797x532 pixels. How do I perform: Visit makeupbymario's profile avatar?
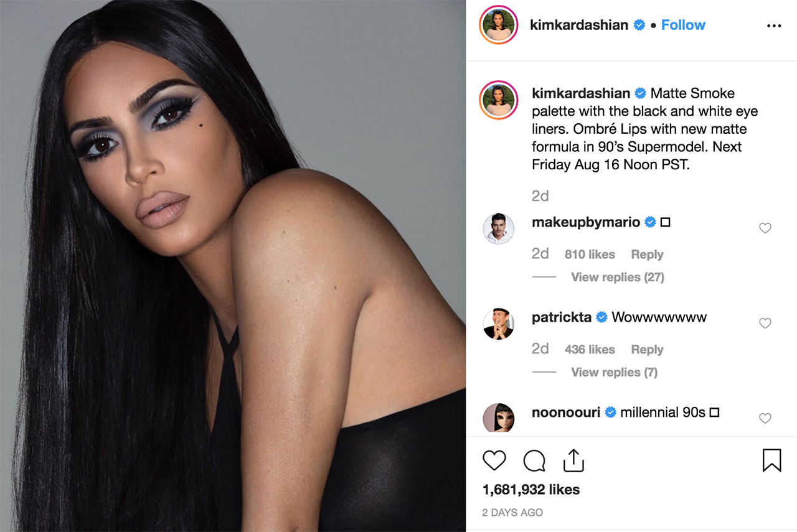coord(498,229)
